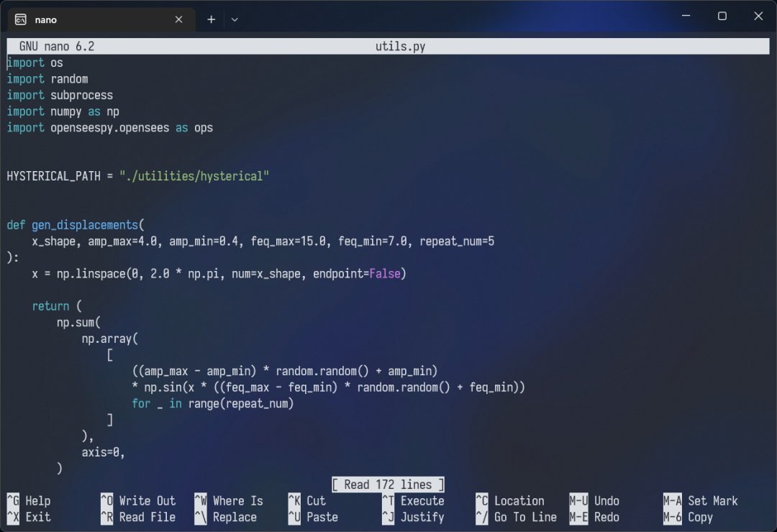Click the M-U Undo shortcut
This screenshot has width=777, height=532.
594,501
